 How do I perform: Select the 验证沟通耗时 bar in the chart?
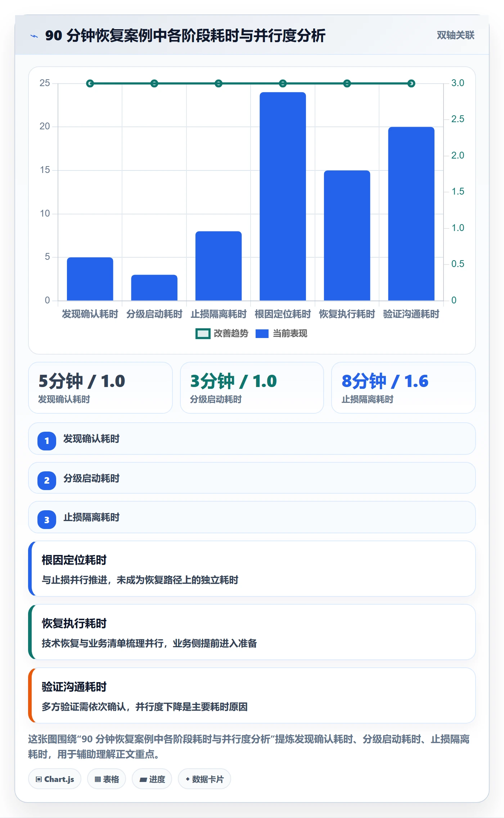click(x=411, y=214)
